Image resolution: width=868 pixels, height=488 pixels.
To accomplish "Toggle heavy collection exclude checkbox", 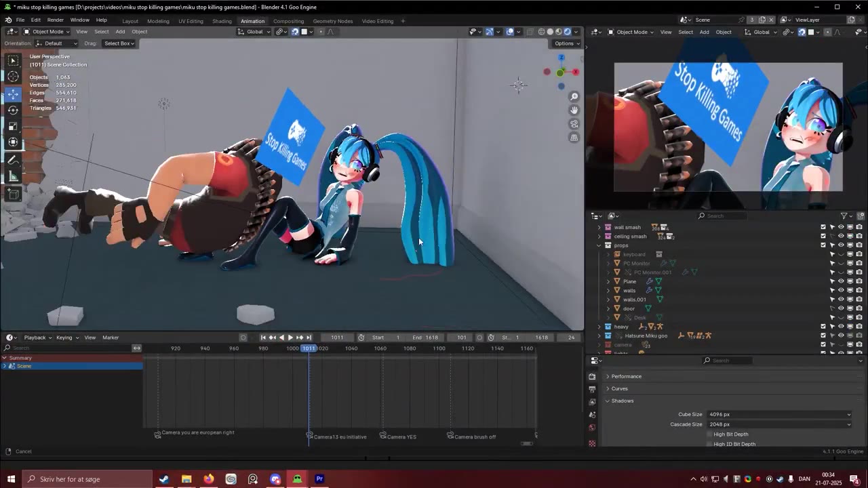I will [x=823, y=327].
